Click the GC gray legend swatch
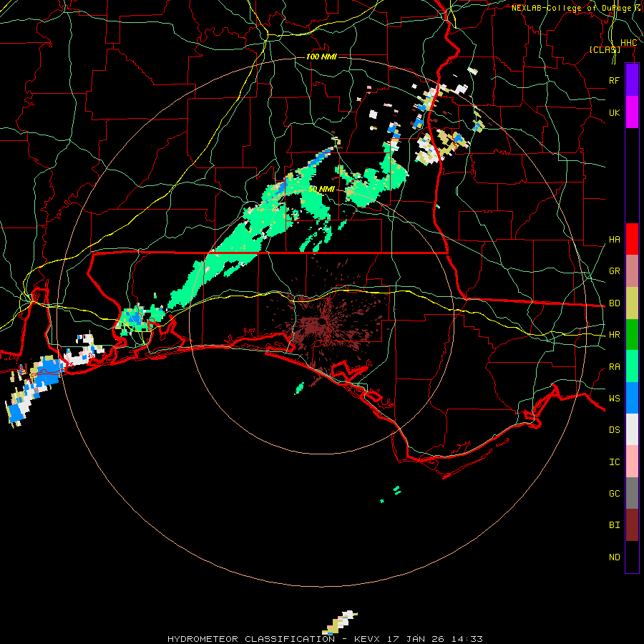 (632, 493)
